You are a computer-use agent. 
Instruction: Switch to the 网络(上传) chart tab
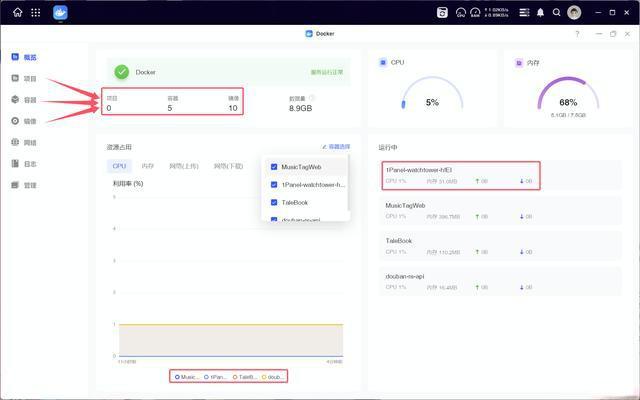[x=183, y=166]
